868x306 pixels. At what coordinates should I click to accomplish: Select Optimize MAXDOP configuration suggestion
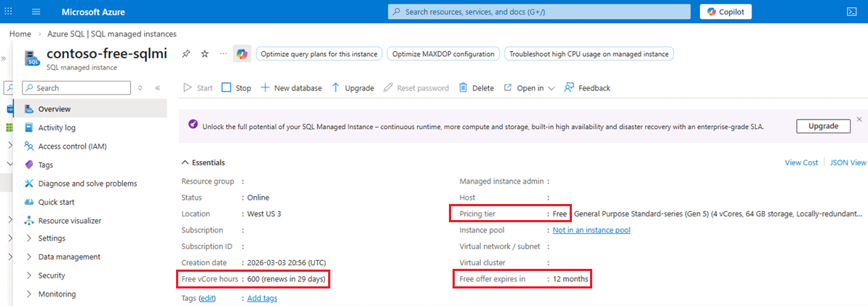443,54
